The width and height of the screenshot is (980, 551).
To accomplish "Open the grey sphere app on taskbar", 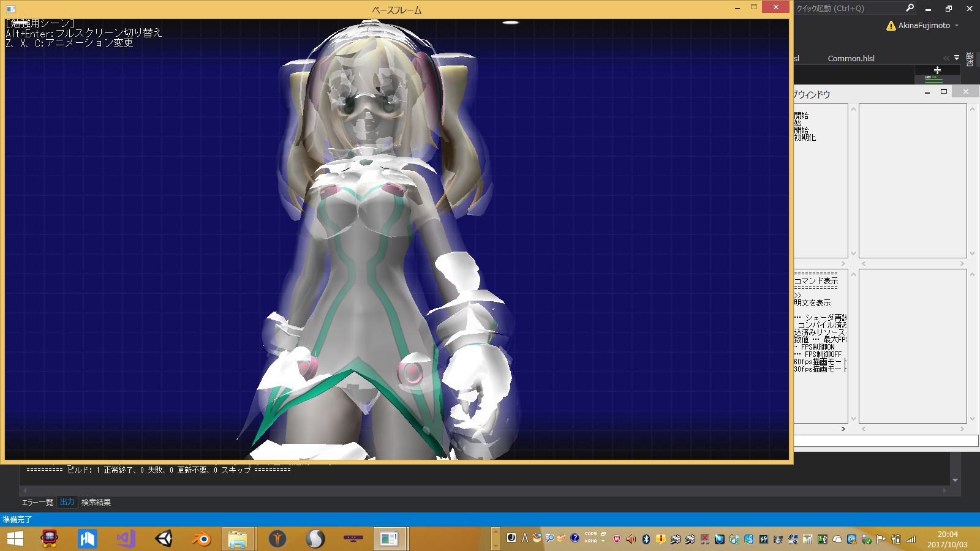I will [x=315, y=539].
